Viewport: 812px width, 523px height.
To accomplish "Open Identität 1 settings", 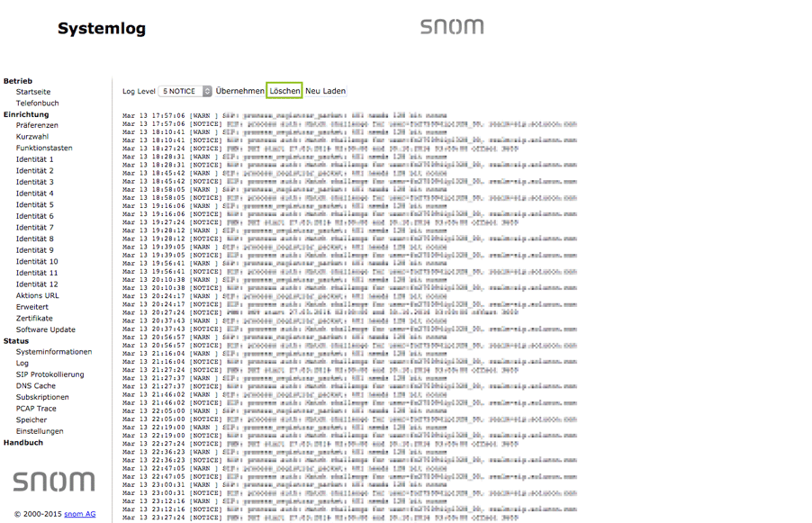I will 34,159.
